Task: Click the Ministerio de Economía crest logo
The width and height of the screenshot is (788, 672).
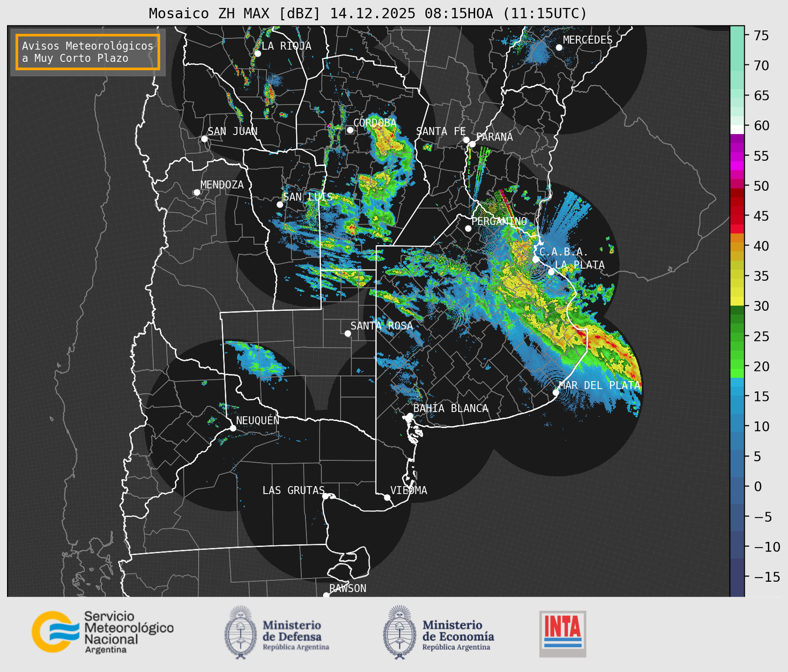Action: 399,633
